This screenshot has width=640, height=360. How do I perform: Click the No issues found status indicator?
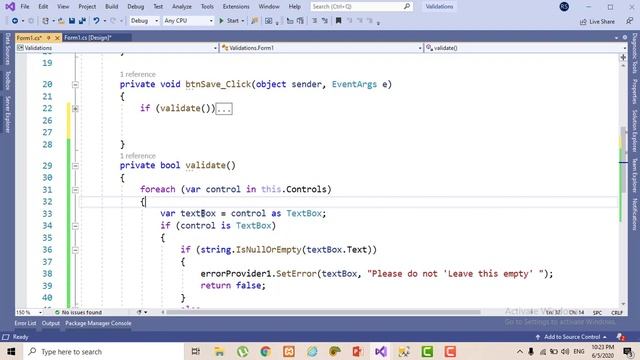coord(78,312)
